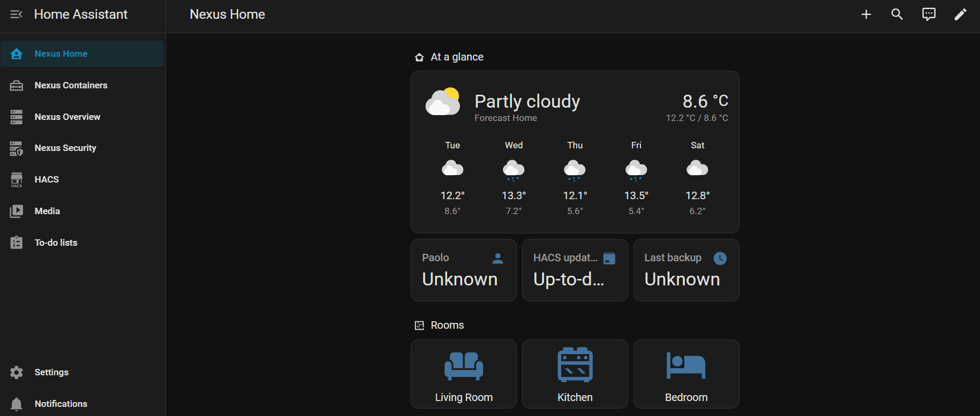Click the To-do lists clipboard icon
The image size is (980, 416).
(x=17, y=243)
